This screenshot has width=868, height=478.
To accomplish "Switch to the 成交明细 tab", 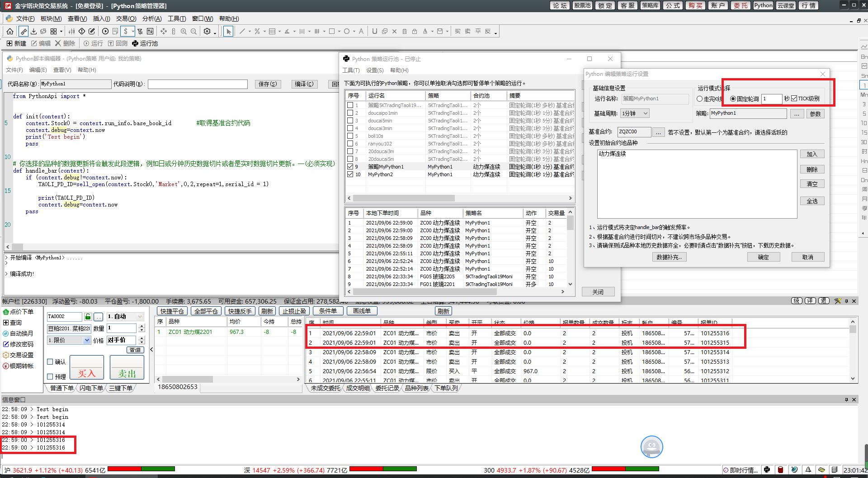I will tap(358, 388).
